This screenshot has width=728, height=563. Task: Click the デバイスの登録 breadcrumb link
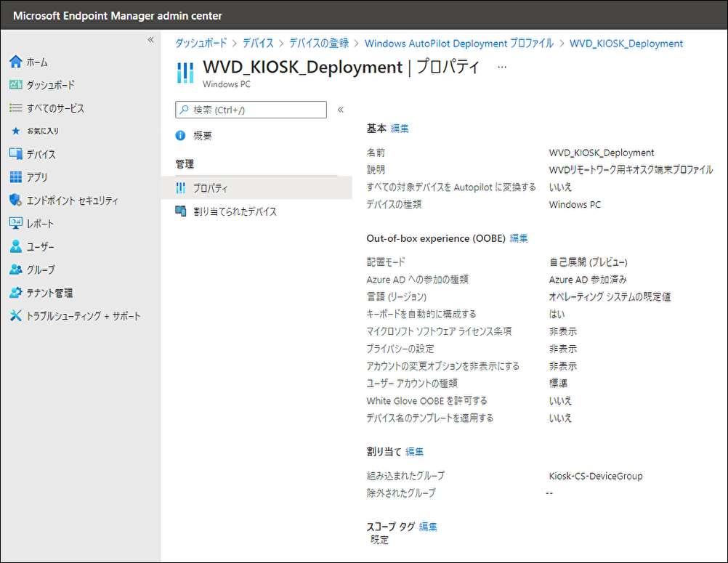pos(319,43)
